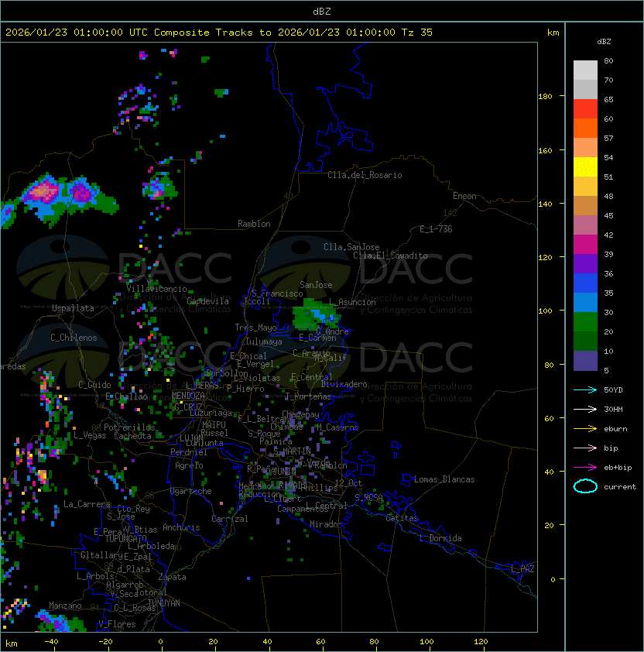Click the 'Divisadero' map label
Viewport: 644px width, 652px height.
tap(344, 384)
